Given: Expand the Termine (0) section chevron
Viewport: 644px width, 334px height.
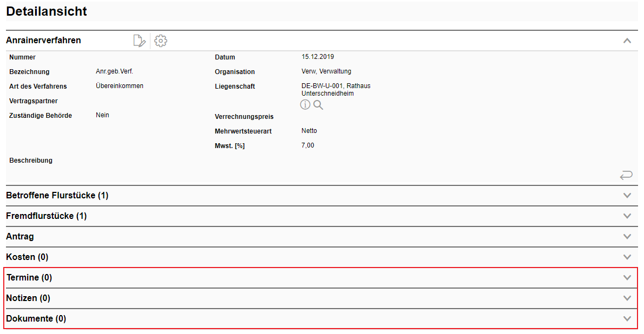Looking at the screenshot, I should coord(627,278).
